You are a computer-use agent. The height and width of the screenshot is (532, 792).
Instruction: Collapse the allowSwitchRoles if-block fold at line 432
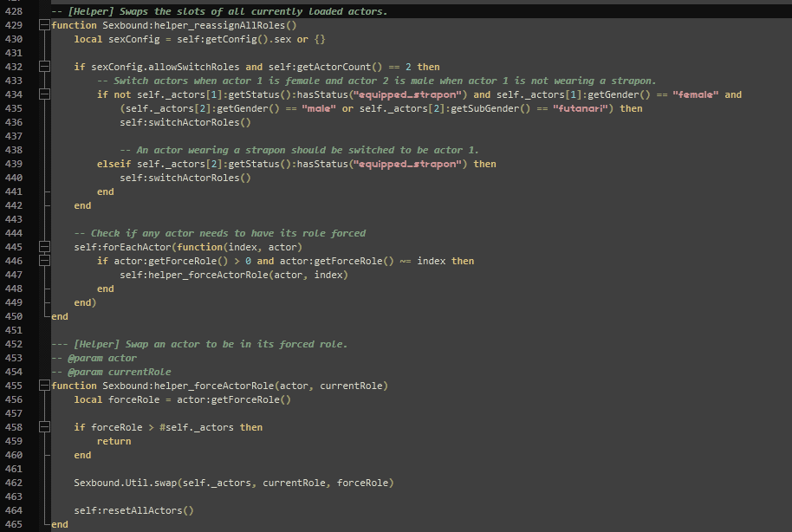(x=44, y=67)
